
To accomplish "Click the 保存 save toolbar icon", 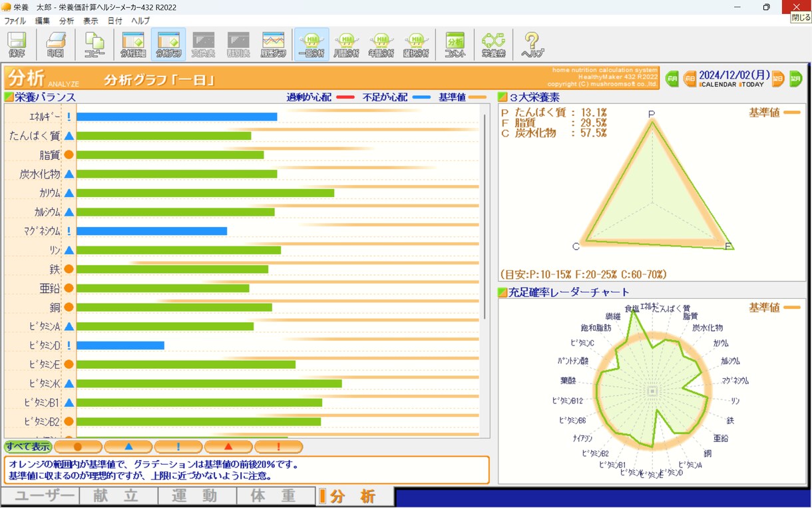I will (x=17, y=44).
